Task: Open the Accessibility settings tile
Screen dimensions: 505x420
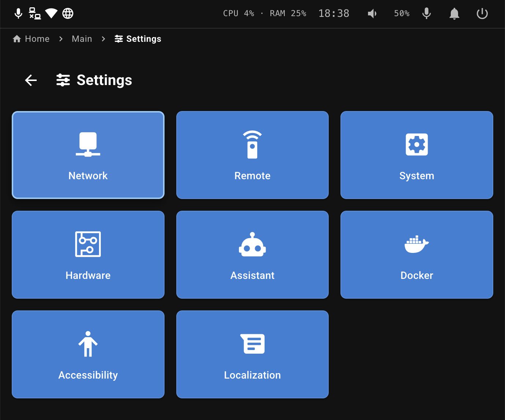Action: tap(88, 354)
